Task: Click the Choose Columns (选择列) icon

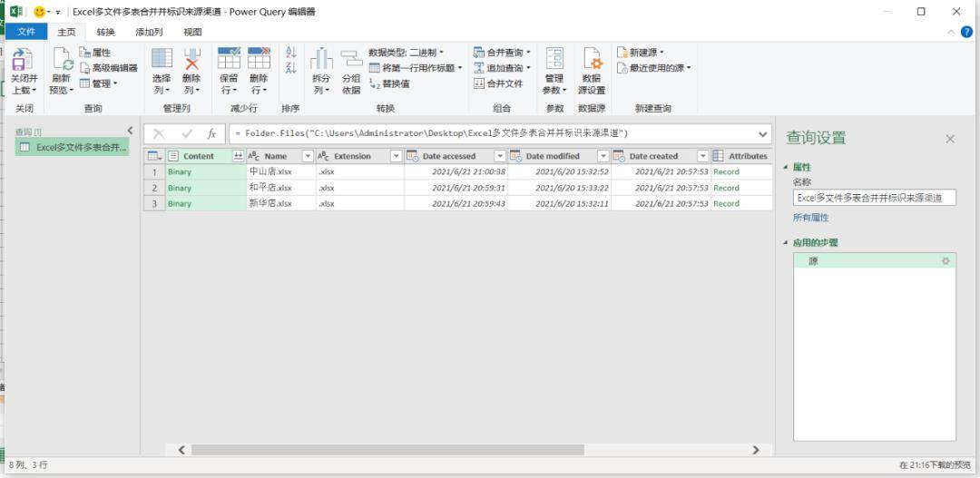Action: coord(162,59)
